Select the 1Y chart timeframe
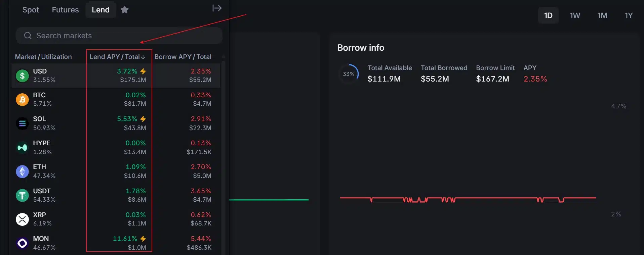Image resolution: width=644 pixels, height=255 pixels. 629,15
